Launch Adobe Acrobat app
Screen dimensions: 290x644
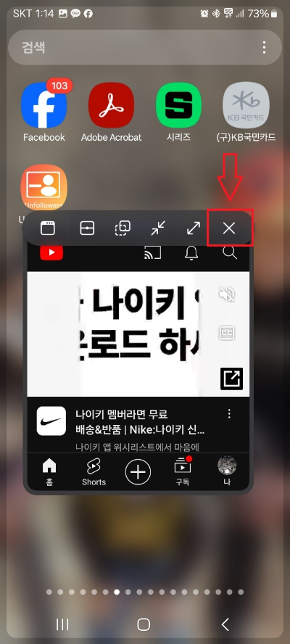click(x=112, y=105)
